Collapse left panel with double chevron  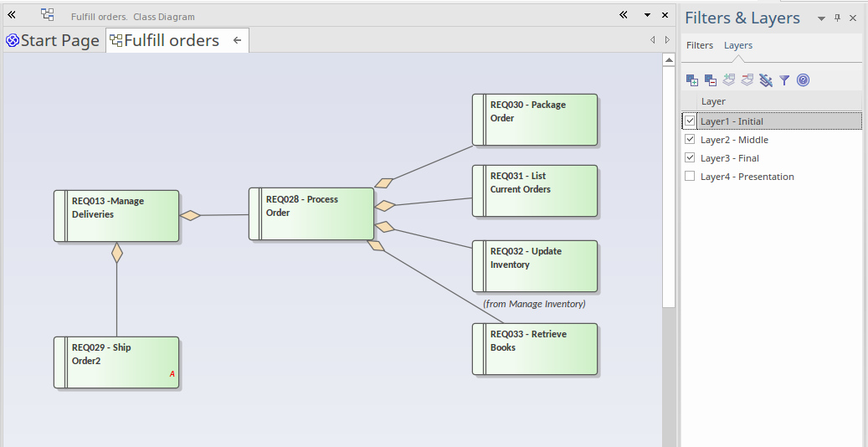(12, 15)
